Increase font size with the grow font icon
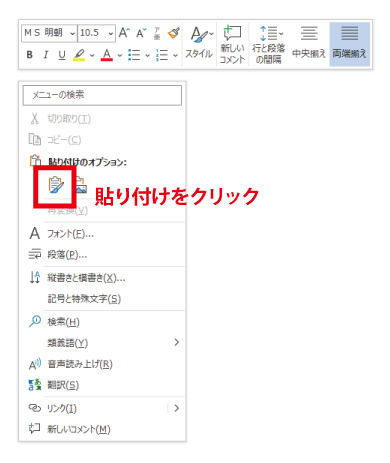Screen dimensions: 390x463 [124, 33]
